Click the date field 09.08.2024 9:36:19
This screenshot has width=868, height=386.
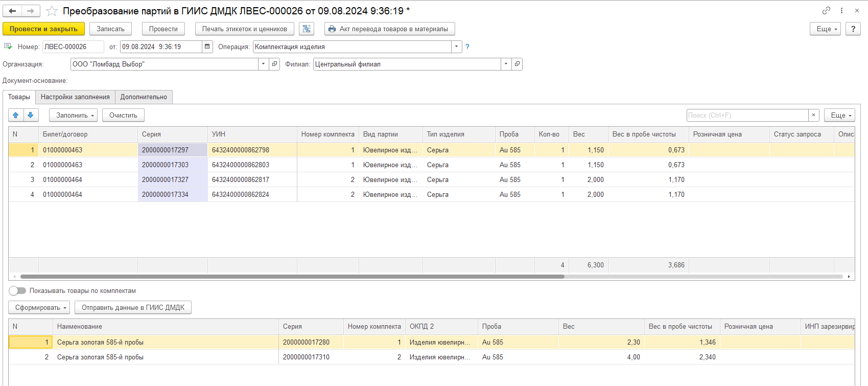click(161, 47)
